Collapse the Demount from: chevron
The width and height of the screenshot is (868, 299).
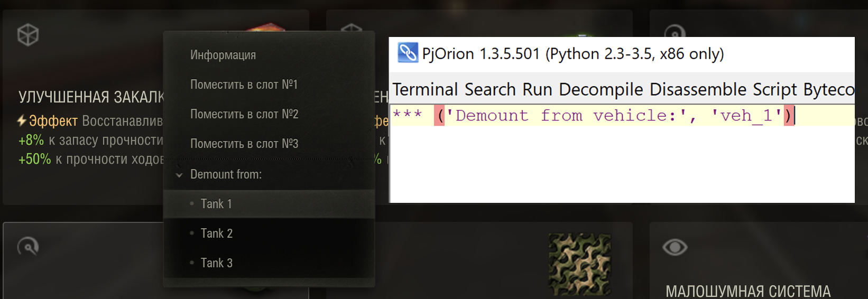coord(179,175)
